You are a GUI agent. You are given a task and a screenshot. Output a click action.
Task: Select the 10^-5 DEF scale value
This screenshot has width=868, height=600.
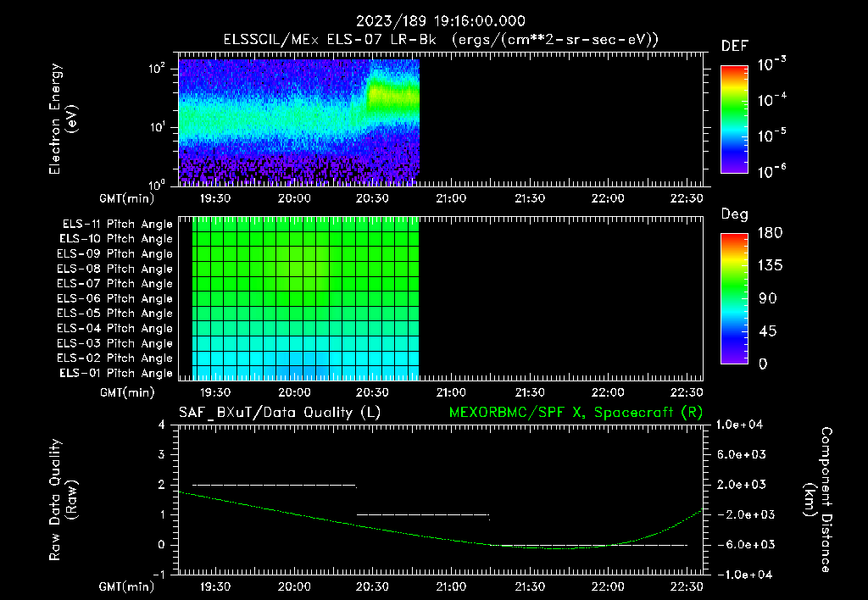coord(771,135)
